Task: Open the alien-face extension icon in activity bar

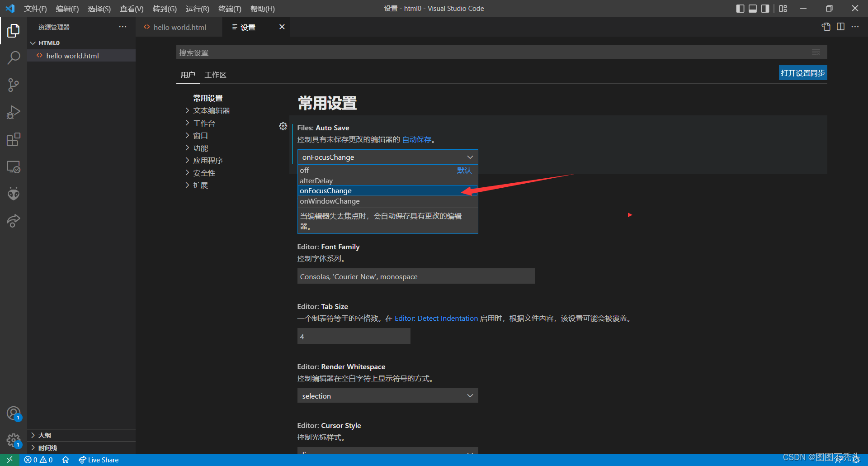Action: pos(14,194)
